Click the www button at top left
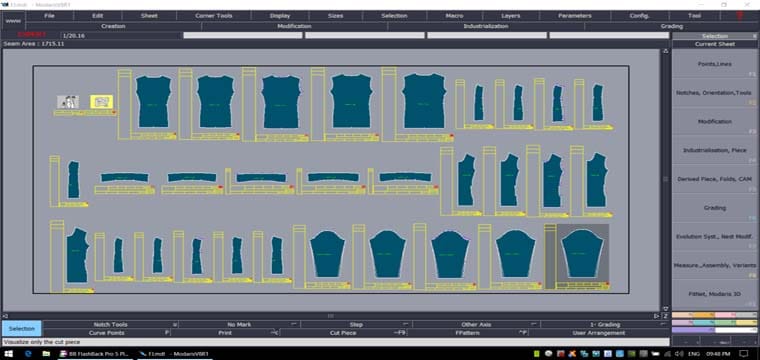The image size is (760, 360). coord(13,21)
